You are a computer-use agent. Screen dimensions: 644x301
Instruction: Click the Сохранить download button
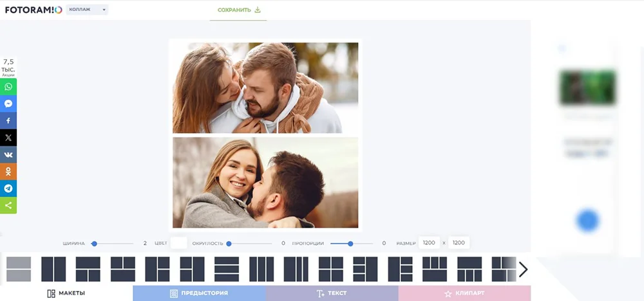pos(239,10)
